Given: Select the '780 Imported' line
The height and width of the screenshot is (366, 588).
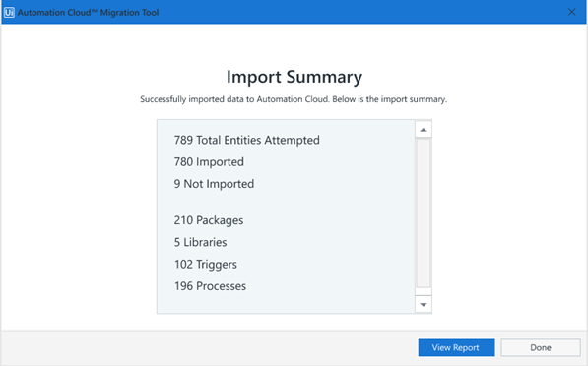Looking at the screenshot, I should pos(209,161).
